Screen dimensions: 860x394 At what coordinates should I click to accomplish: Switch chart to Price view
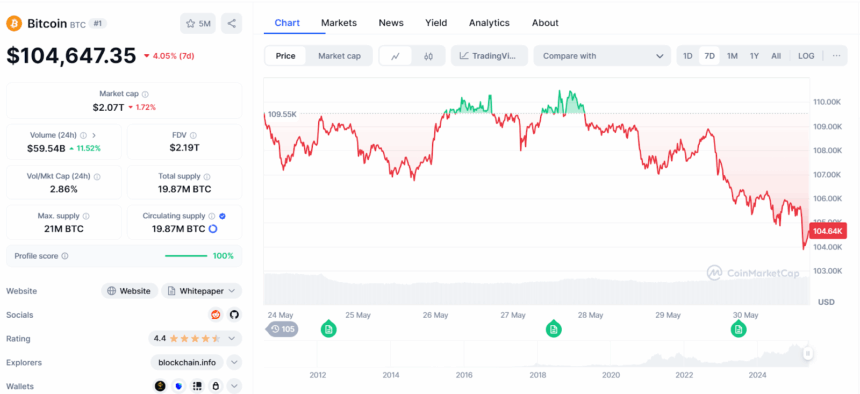click(x=285, y=56)
